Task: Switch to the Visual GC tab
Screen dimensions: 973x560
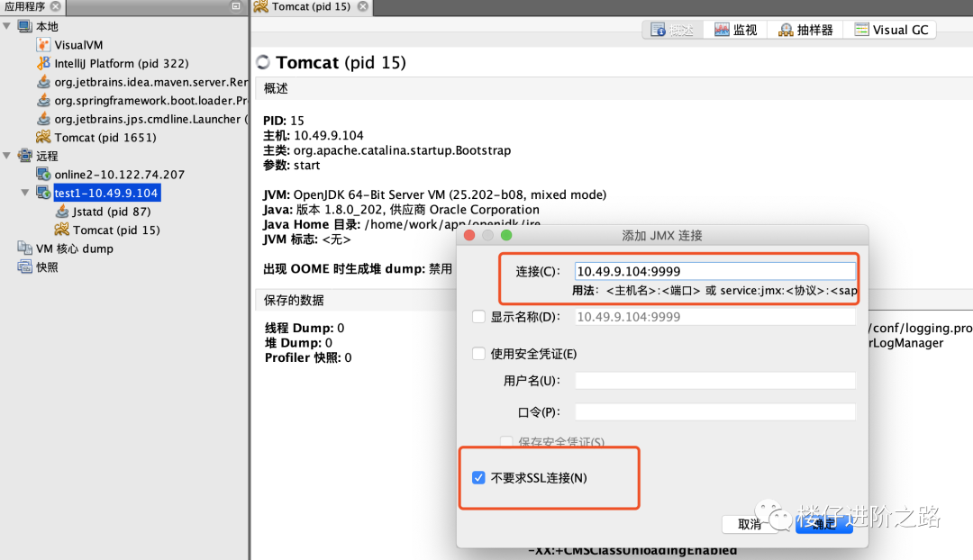Action: tap(890, 30)
